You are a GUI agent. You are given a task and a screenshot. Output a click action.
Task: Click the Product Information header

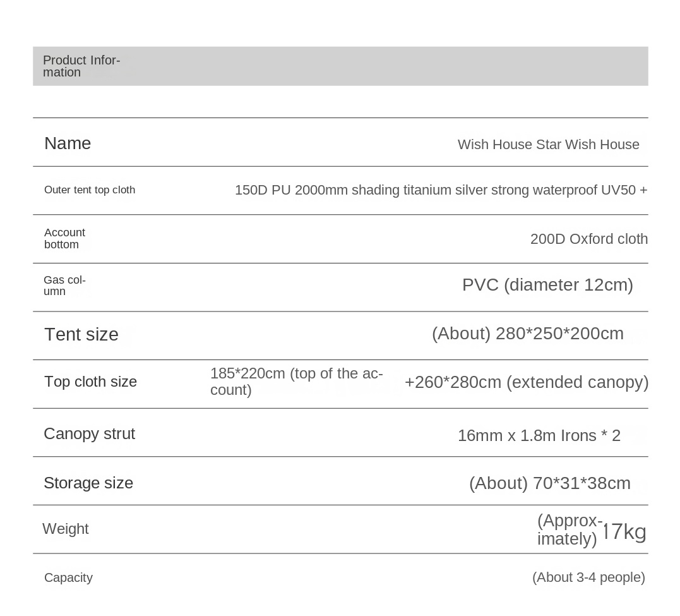[81, 66]
